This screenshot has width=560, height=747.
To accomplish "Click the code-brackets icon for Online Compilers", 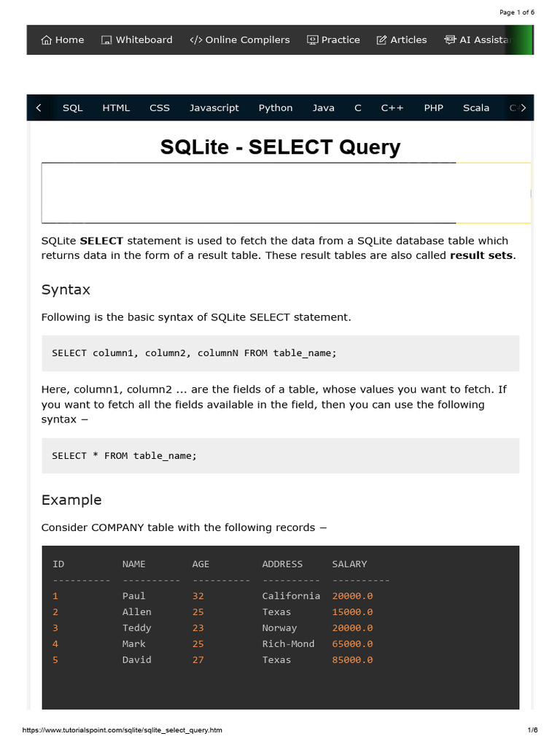I will point(195,40).
